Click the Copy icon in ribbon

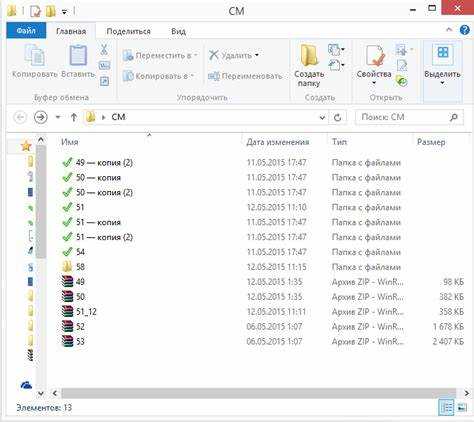[x=34, y=55]
